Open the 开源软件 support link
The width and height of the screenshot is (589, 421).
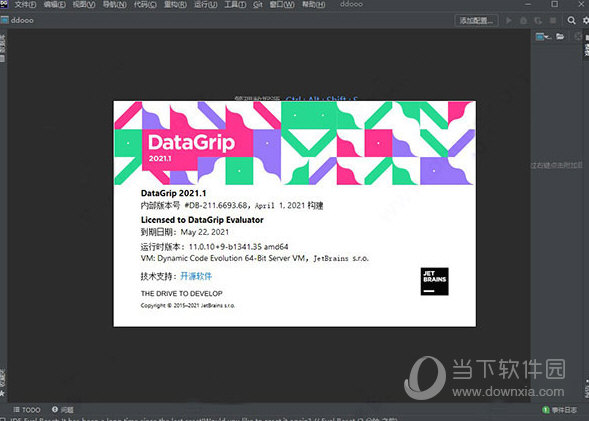(x=196, y=276)
